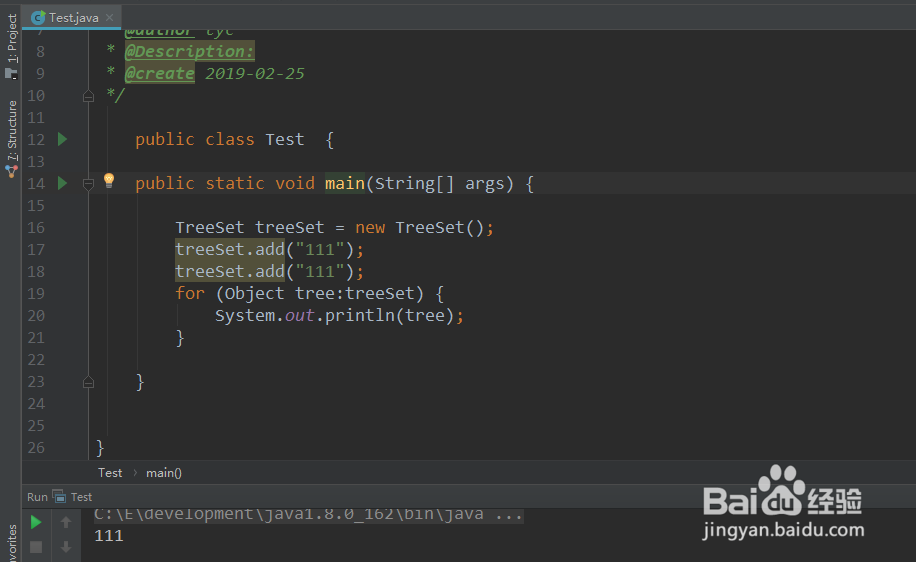Click line number 26 in the gutter
The width and height of the screenshot is (916, 562).
coord(36,448)
